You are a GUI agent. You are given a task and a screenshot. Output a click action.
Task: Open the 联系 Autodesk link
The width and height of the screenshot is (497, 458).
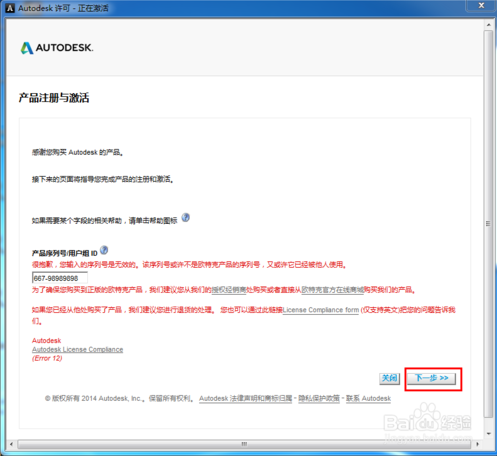click(x=368, y=398)
